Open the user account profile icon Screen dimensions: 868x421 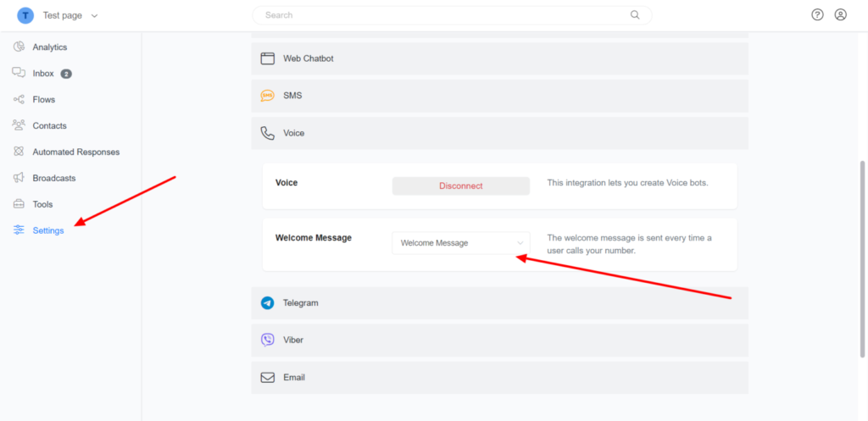pos(841,15)
